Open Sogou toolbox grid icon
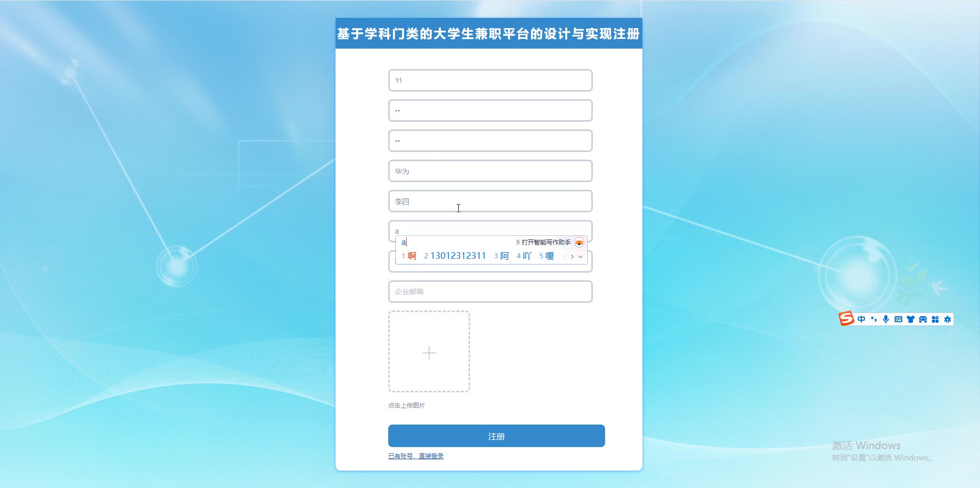Viewport: 980px width, 488px height. [x=935, y=319]
